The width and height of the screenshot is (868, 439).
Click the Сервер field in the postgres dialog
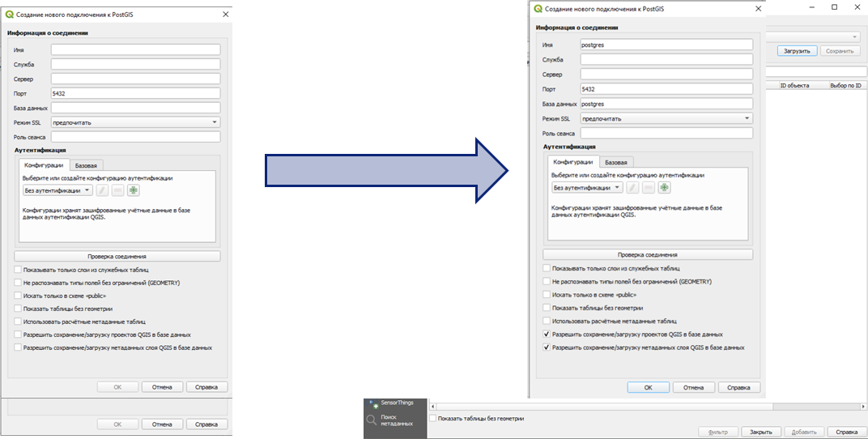coord(666,75)
